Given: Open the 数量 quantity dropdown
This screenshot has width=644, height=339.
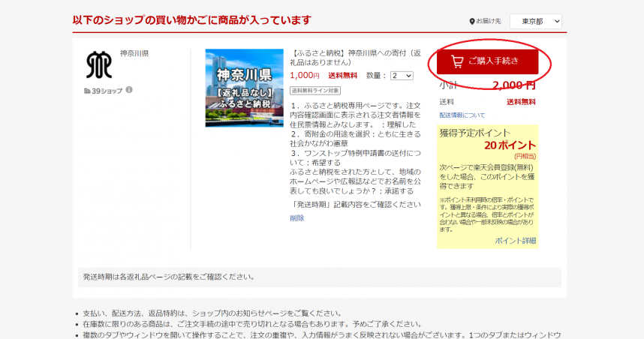Looking at the screenshot, I should 401,76.
